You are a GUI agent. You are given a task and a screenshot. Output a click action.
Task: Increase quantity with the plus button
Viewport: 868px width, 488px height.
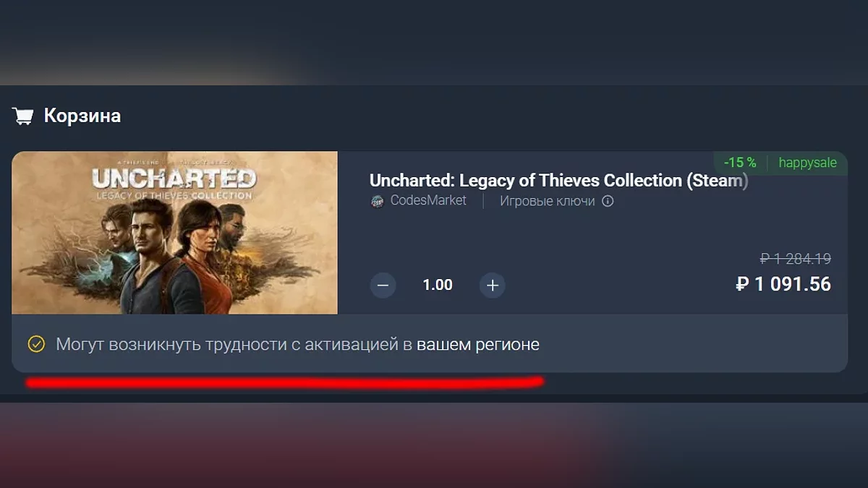tap(493, 286)
